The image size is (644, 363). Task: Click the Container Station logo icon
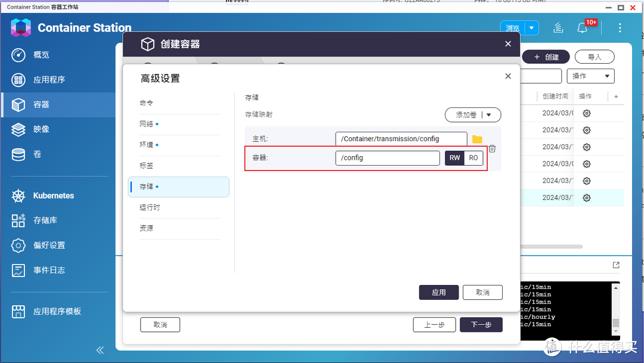20,27
